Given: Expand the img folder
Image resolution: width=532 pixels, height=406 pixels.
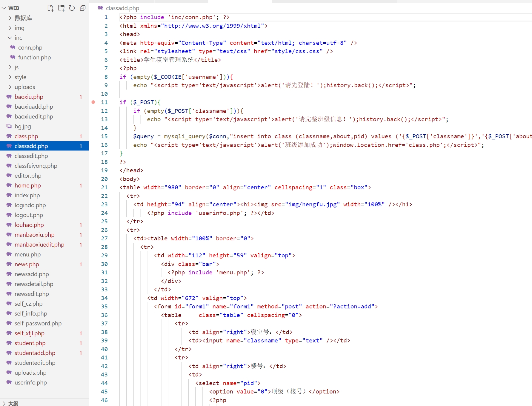Looking at the screenshot, I should tap(10, 28).
